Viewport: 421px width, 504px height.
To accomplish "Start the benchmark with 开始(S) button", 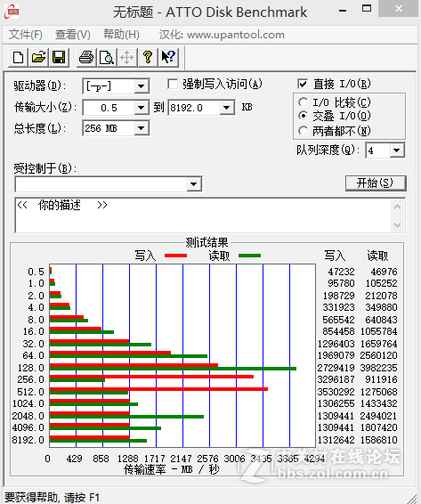I will coord(376,183).
